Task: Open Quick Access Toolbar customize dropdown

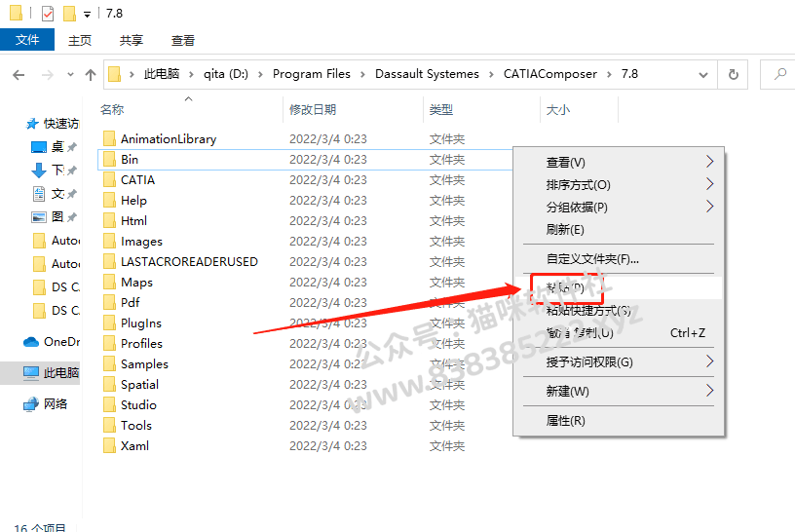Action: point(88,15)
